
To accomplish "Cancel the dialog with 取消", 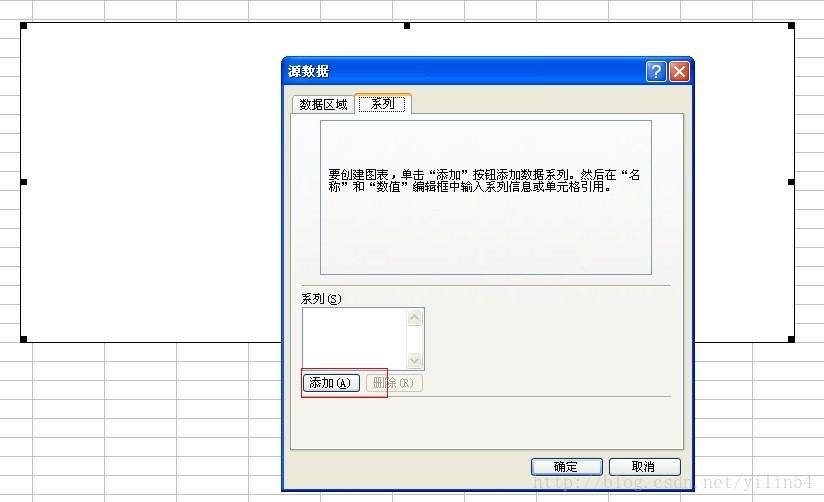I will point(644,466).
